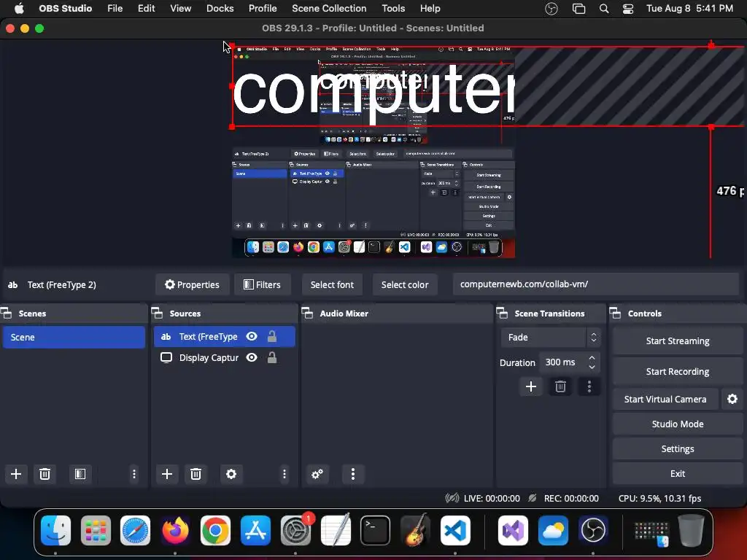Hide the Text (FreeType) source

(x=252, y=337)
